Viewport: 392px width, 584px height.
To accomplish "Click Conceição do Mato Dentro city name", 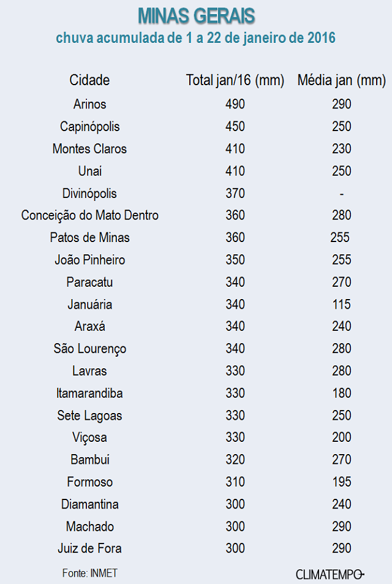I will coord(89,215).
